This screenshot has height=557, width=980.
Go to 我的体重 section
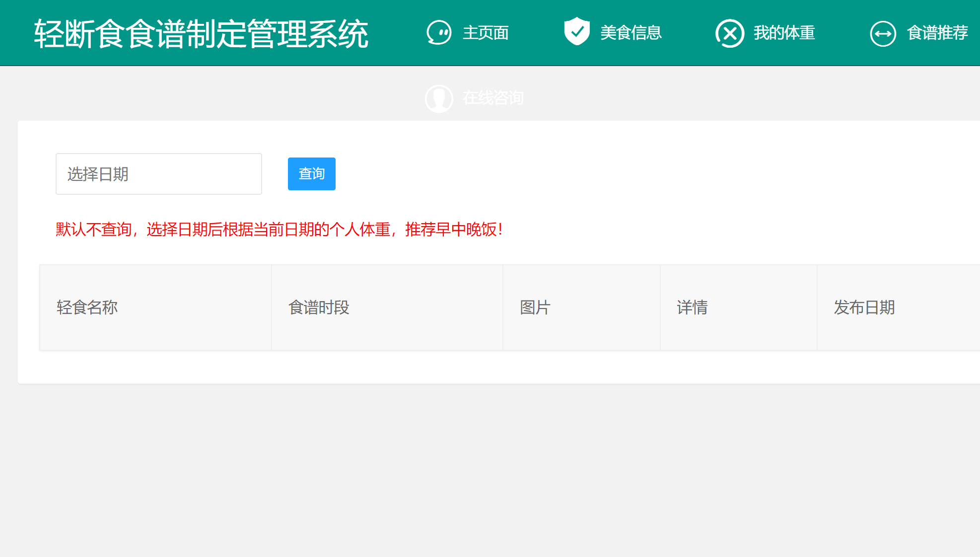[x=783, y=33]
